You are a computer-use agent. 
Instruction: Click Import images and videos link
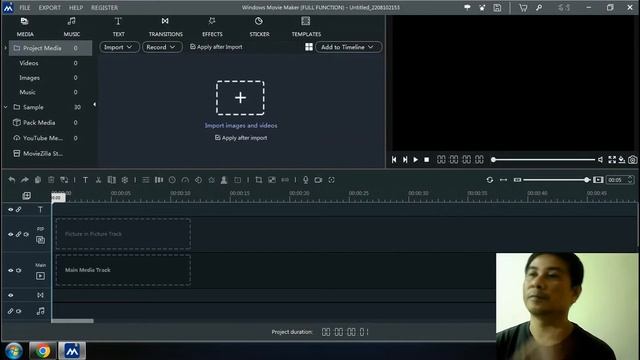coord(241,126)
